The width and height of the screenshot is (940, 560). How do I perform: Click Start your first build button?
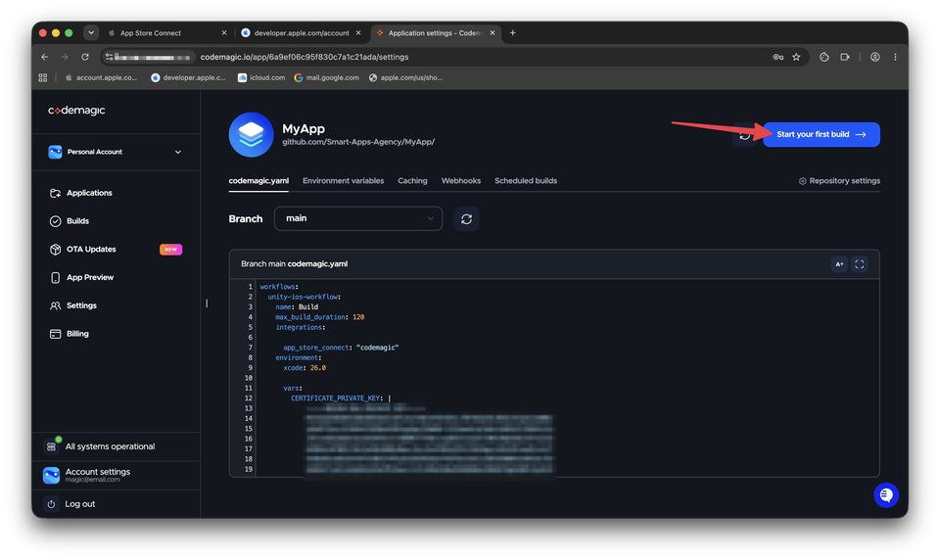point(821,134)
